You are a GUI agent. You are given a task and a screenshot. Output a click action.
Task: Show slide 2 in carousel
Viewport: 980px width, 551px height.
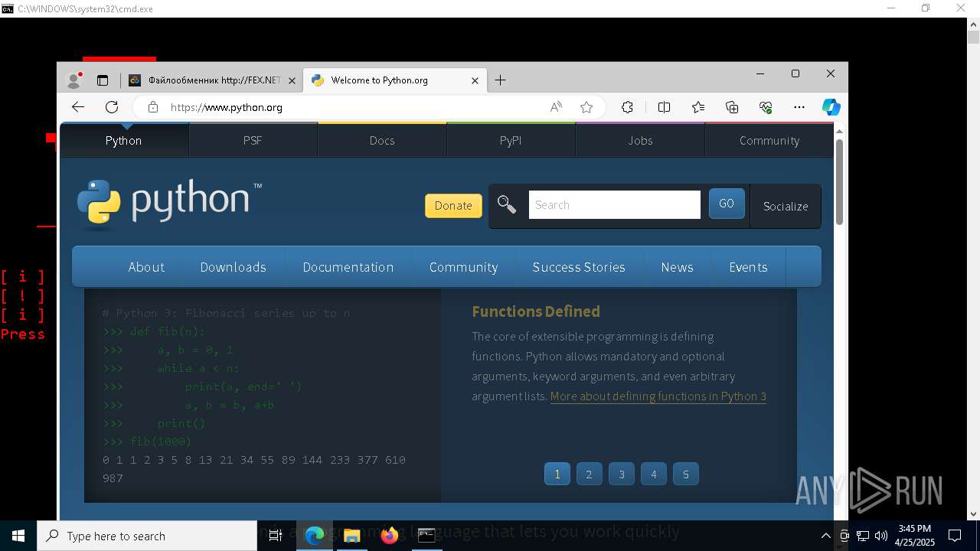(589, 474)
